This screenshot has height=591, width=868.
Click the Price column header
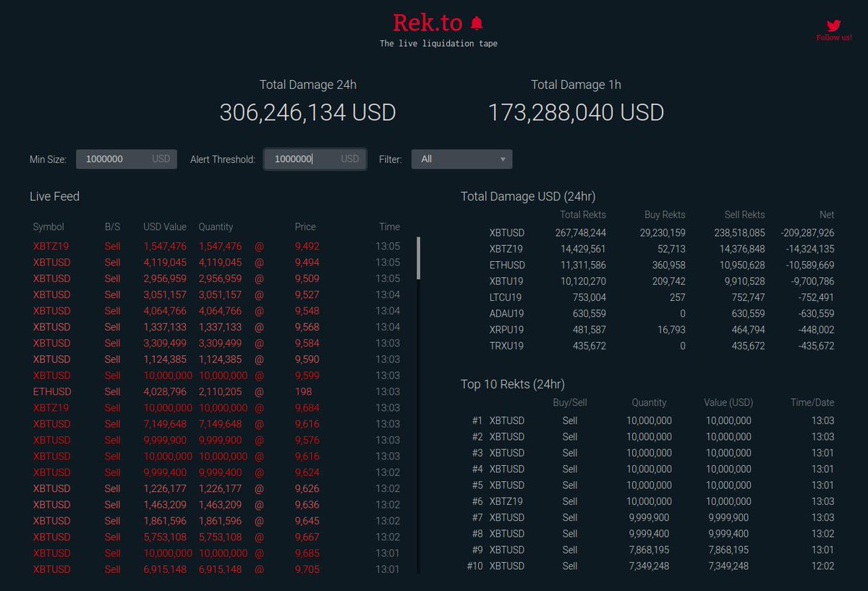[x=305, y=226]
